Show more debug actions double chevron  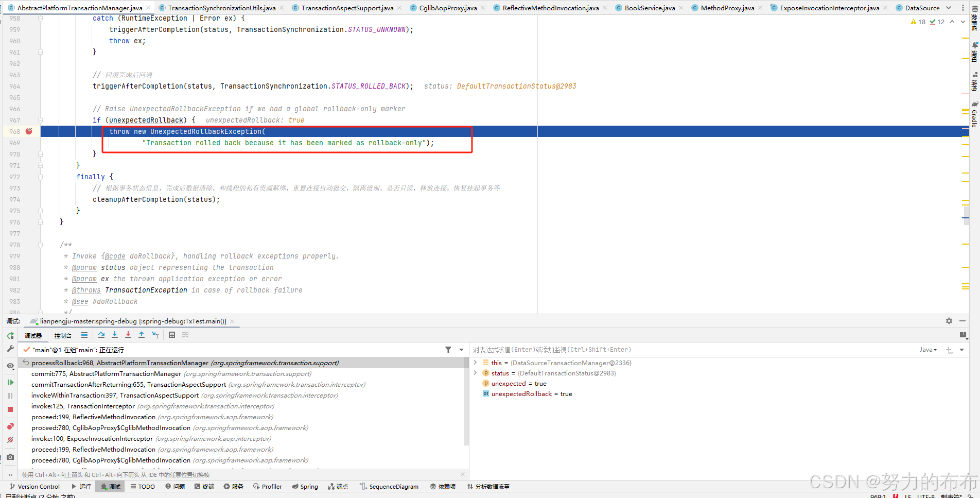tap(10, 475)
